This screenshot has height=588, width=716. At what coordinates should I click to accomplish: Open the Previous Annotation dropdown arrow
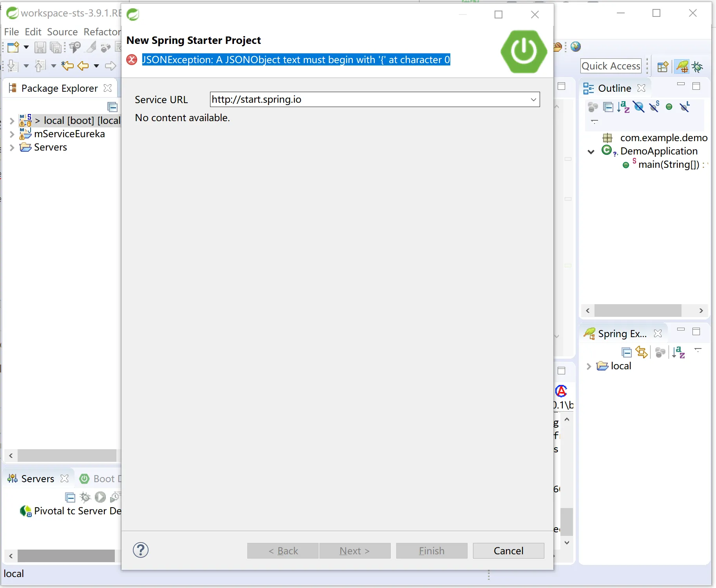tap(54, 65)
